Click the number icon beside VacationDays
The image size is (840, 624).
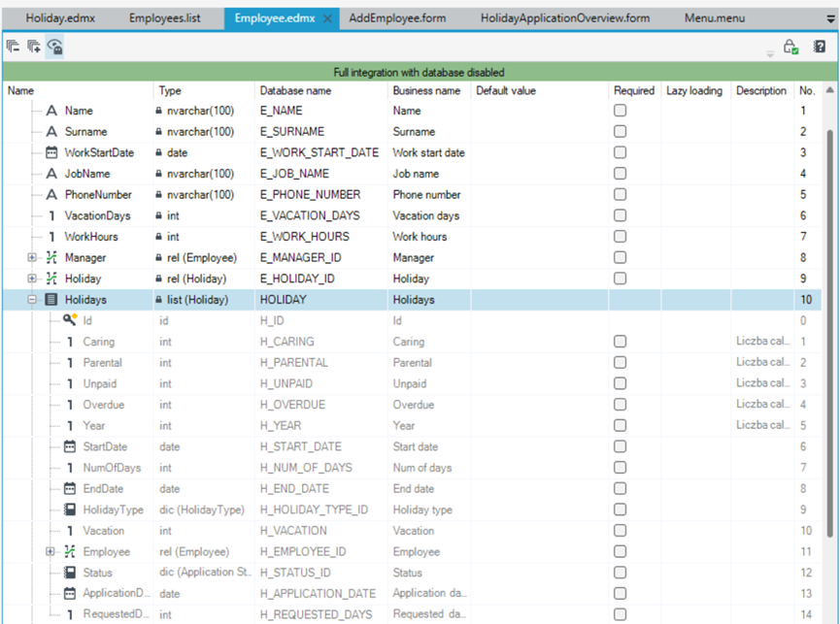[x=51, y=215]
